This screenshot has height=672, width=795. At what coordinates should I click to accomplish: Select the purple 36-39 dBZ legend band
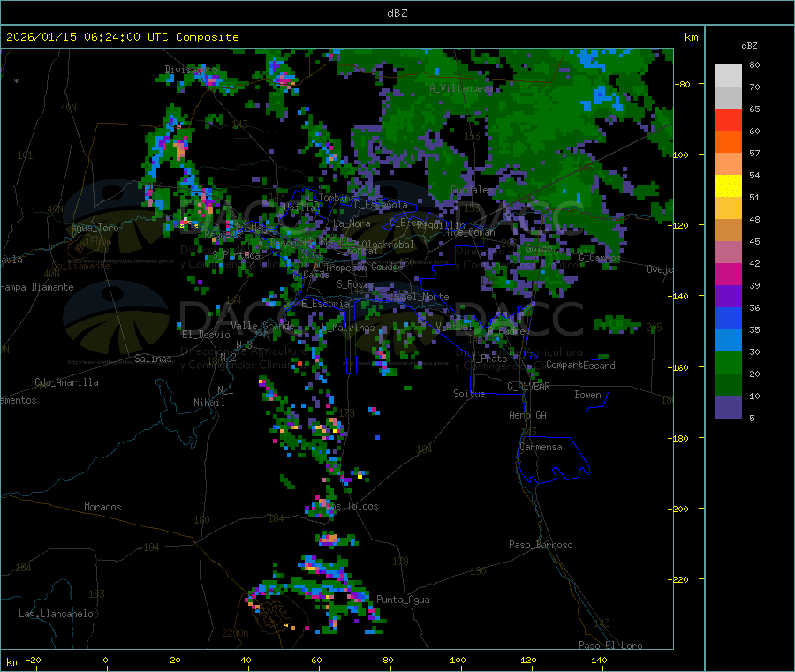728,297
